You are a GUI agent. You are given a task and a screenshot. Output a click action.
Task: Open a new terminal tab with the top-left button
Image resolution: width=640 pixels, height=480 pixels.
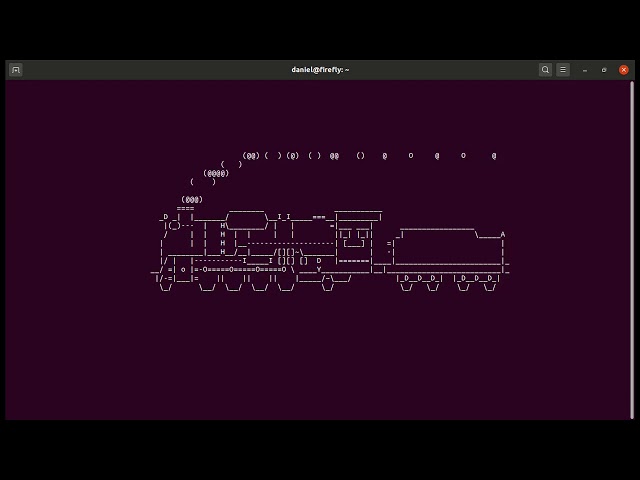(16, 70)
